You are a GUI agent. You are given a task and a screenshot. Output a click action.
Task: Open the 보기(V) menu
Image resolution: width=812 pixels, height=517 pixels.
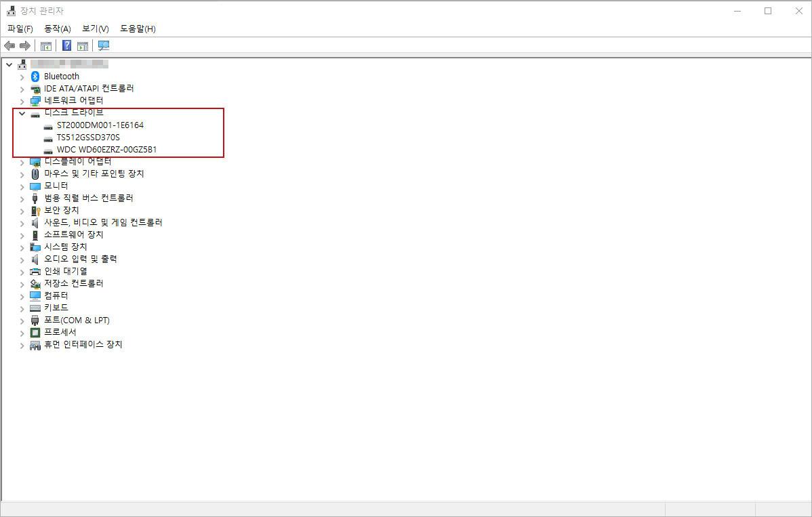click(96, 28)
